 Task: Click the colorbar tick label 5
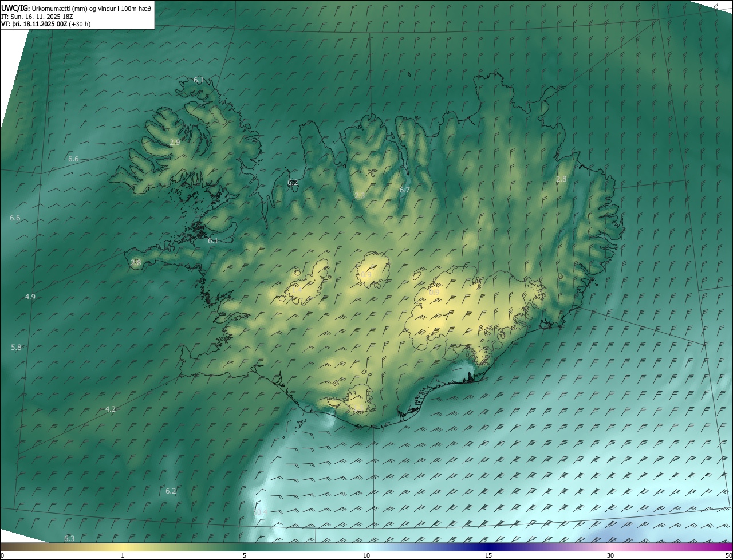[245, 556]
